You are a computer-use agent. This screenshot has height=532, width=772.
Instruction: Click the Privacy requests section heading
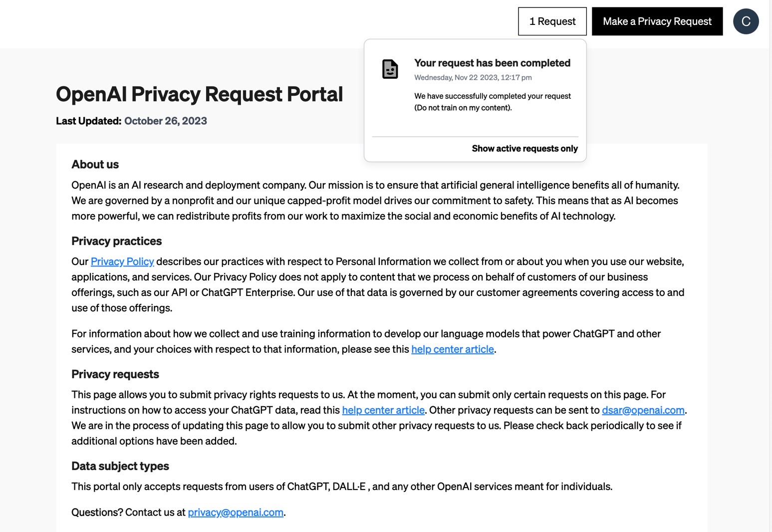coord(115,374)
